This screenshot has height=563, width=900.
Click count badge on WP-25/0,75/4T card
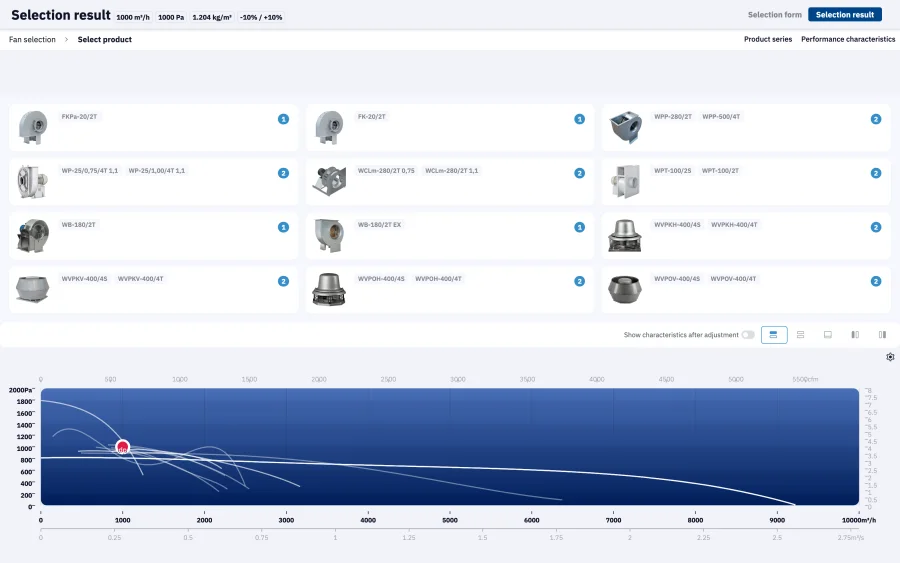(284, 173)
